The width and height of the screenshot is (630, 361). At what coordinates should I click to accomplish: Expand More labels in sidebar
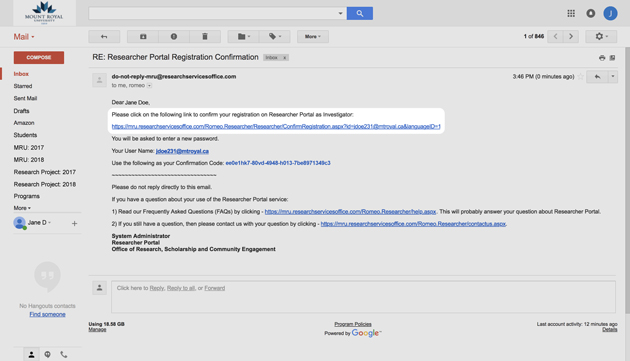pos(22,208)
